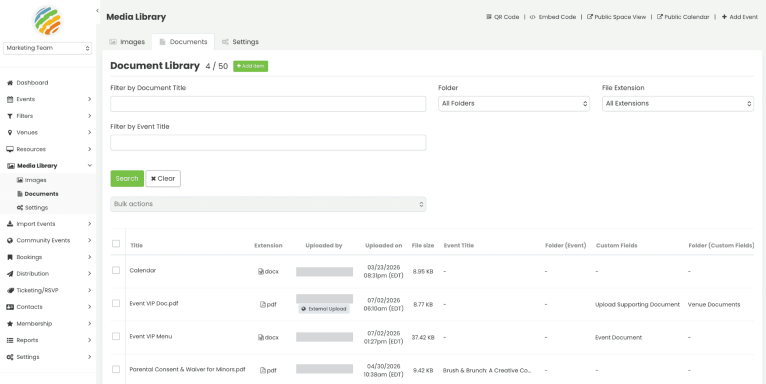Click the Public Space View external link icon

[x=590, y=17]
